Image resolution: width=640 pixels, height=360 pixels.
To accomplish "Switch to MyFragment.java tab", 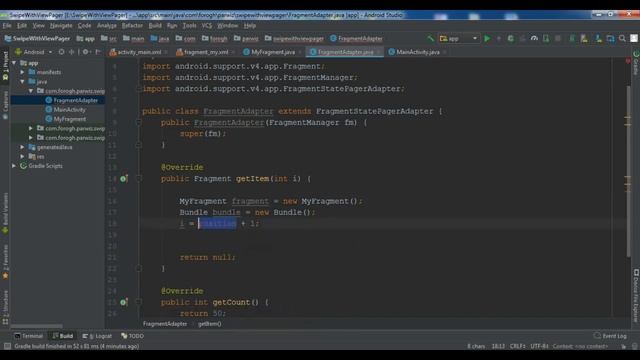I will click(273, 52).
